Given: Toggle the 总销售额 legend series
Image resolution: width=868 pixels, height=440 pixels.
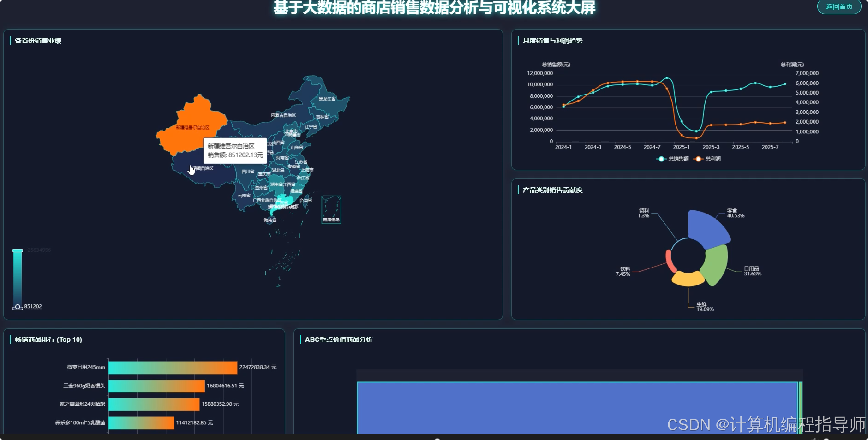Looking at the screenshot, I should tap(673, 159).
